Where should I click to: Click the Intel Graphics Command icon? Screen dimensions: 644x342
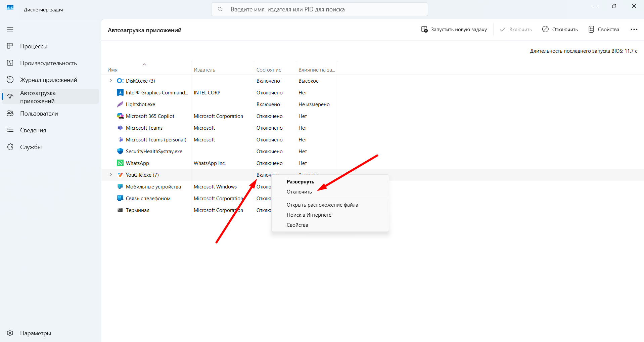coord(120,92)
